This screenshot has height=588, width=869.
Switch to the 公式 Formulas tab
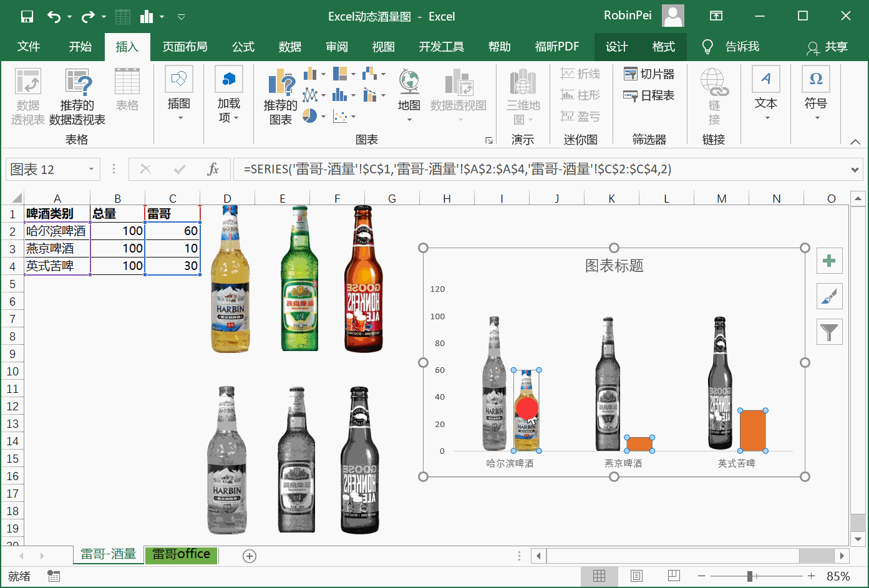243,47
